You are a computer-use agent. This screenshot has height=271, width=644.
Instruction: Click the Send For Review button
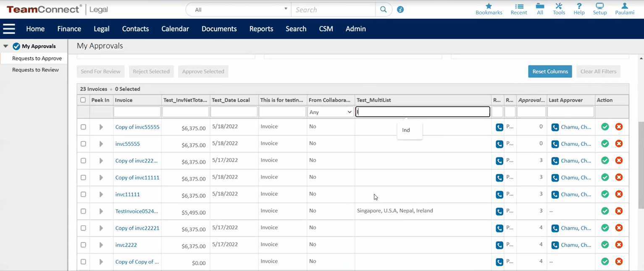[x=101, y=71]
